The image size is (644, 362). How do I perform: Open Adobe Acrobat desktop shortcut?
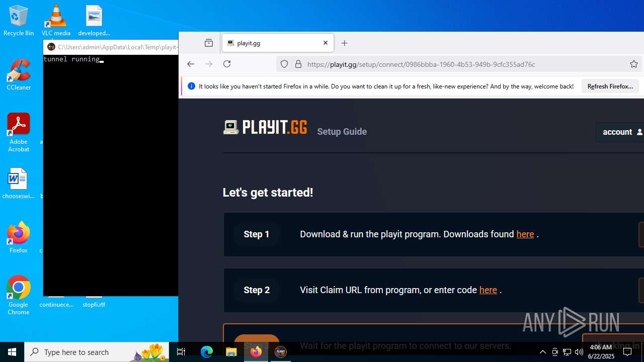tap(19, 132)
